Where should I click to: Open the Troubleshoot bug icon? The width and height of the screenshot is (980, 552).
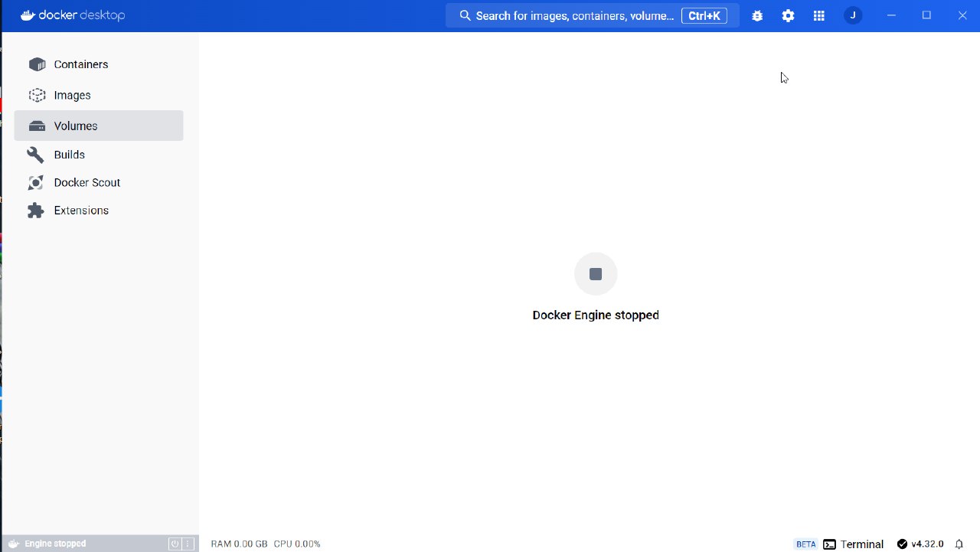(x=757, y=16)
